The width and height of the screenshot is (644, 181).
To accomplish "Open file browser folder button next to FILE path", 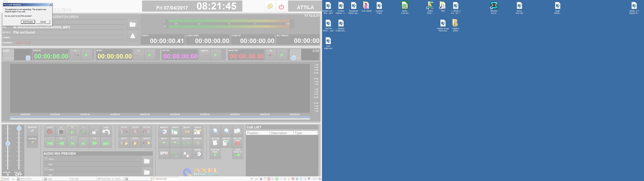I will tap(133, 24).
